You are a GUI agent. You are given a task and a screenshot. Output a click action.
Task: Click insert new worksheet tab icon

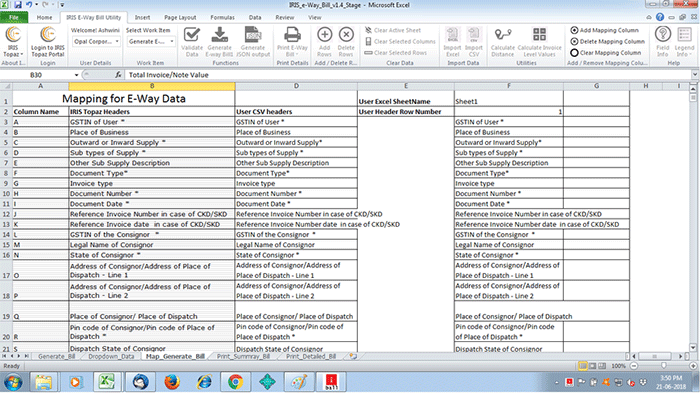click(x=353, y=356)
